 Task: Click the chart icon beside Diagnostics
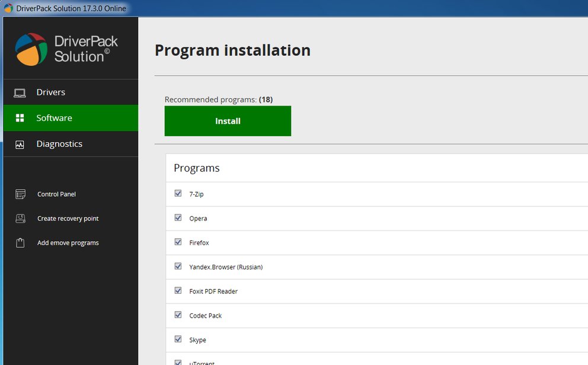point(20,144)
